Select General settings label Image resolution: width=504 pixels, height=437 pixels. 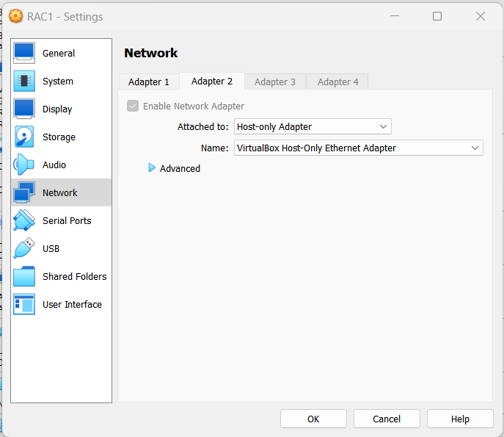(59, 53)
